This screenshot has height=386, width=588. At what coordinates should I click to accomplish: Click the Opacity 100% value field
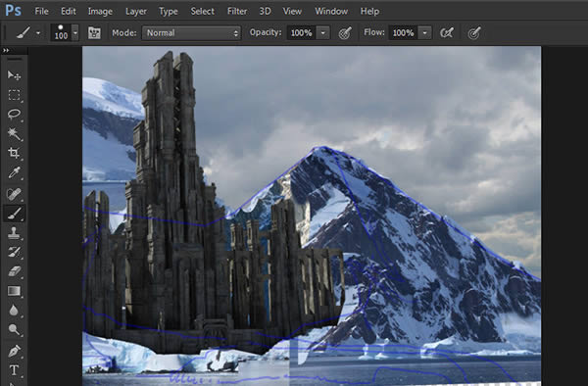coord(302,33)
